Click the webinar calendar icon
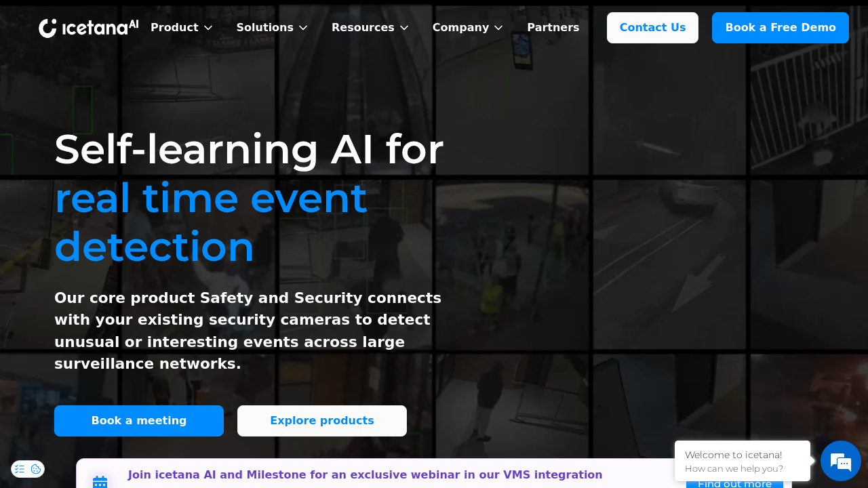Viewport: 868px width, 488px height. pos(100,481)
